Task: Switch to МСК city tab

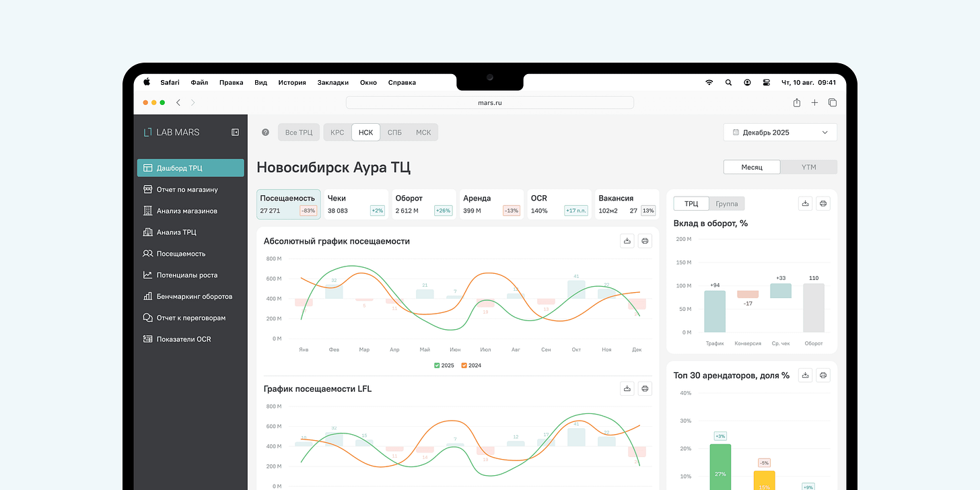Action: 423,132
